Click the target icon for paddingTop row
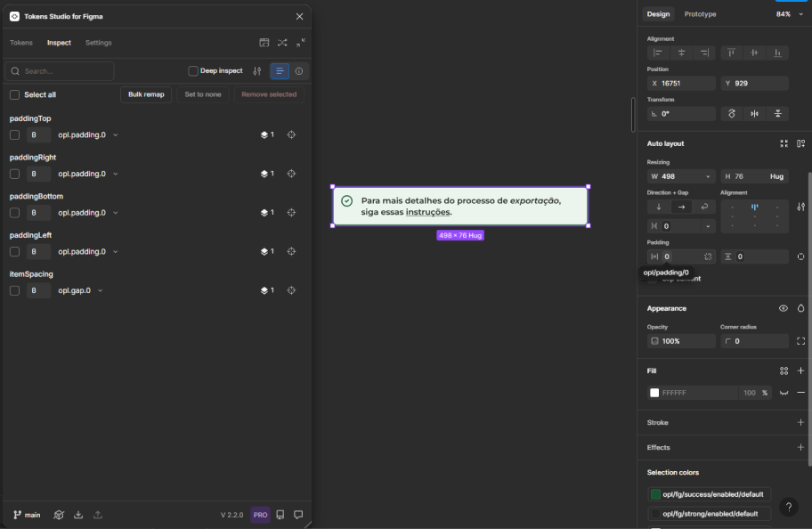The height and width of the screenshot is (529, 812). 291,135
